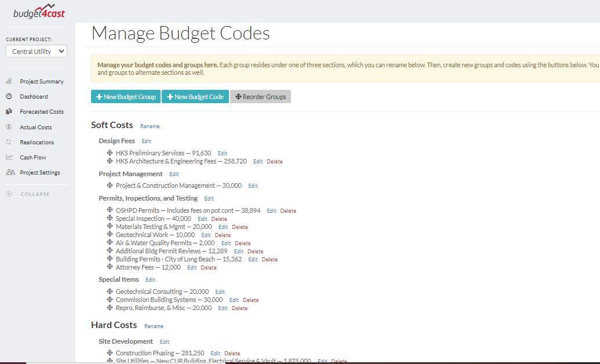Screen dimensions: 600x364
Task: Grab move handle for OSHPD Permits
Action: click(x=110, y=210)
